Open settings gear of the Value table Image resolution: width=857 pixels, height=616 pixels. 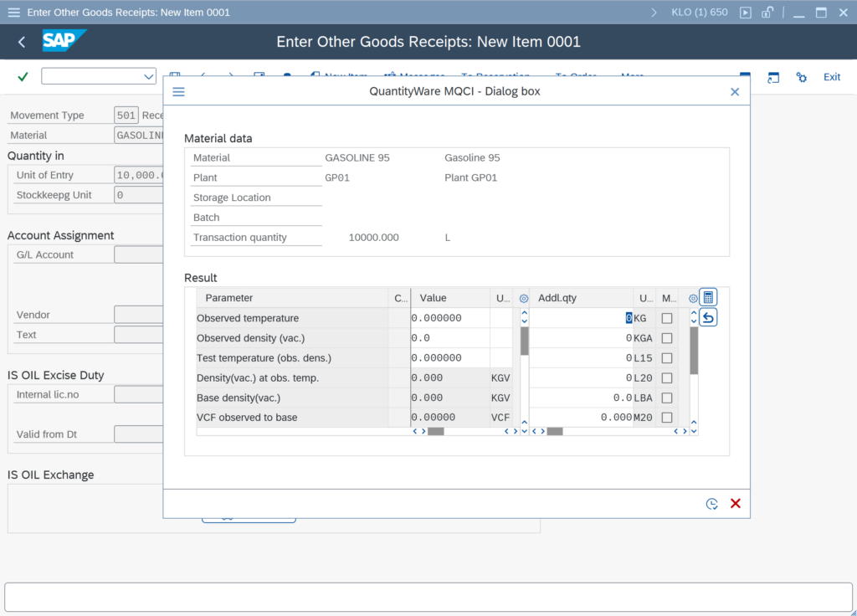pos(524,299)
